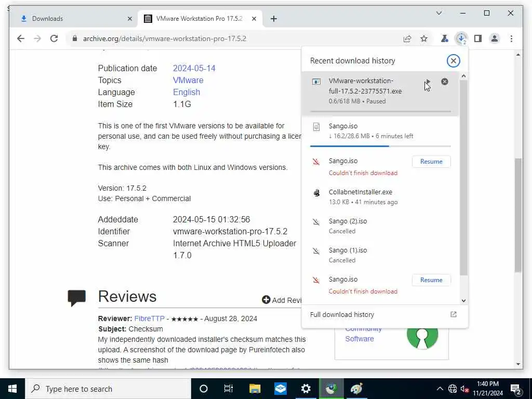Open the English language link
The image size is (532, 399).
pos(187,92)
